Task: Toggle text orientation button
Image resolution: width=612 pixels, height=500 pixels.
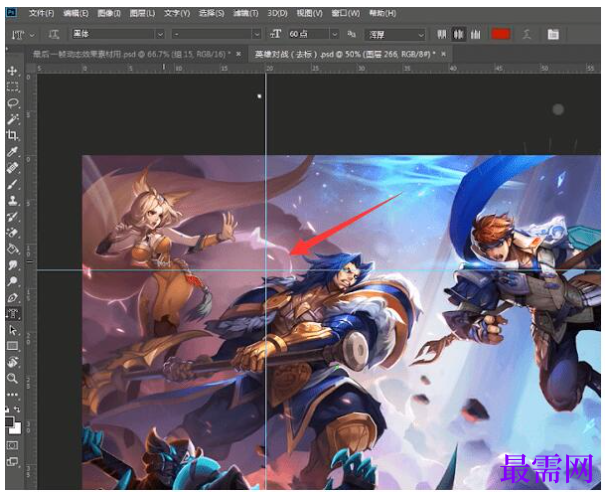Action: click(53, 34)
